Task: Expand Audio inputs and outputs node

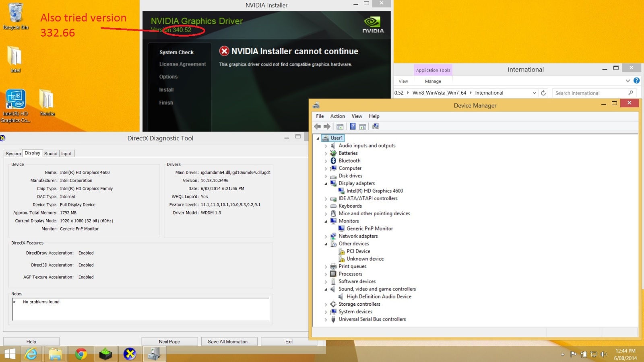Action: pos(326,146)
